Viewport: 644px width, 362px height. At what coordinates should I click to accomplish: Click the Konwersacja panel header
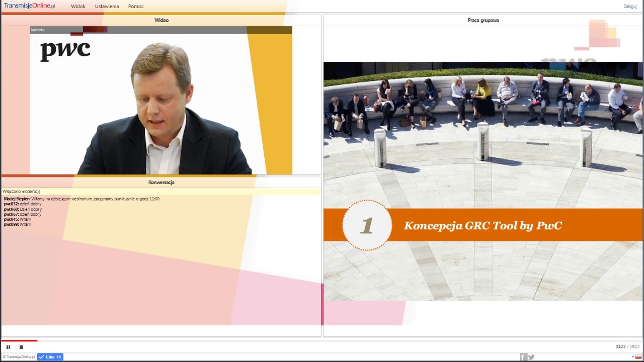click(x=162, y=182)
